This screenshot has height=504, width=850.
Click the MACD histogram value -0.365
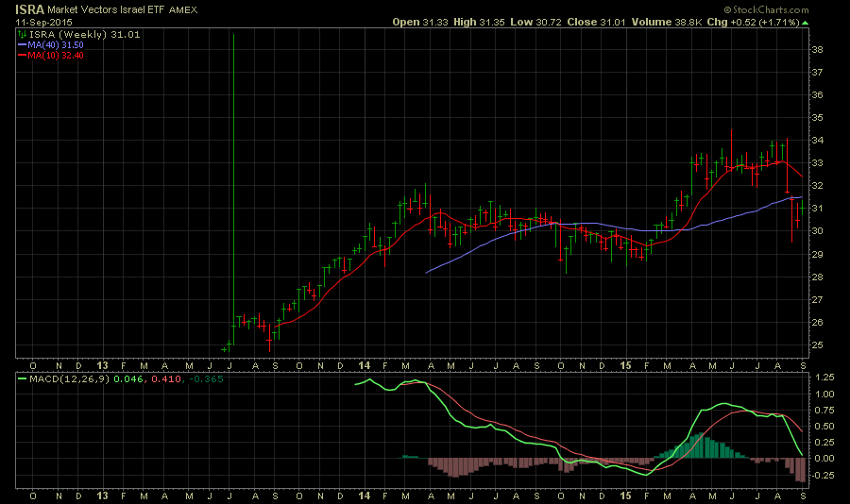pos(206,378)
